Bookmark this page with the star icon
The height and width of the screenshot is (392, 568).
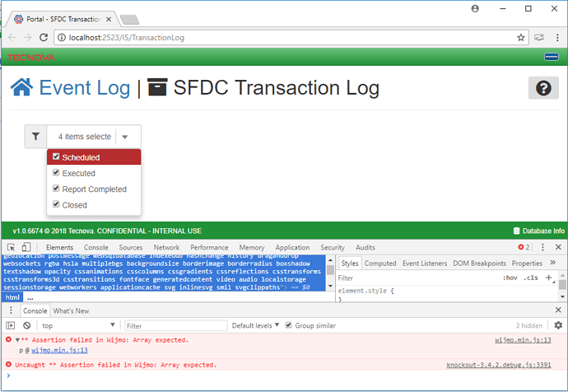[x=520, y=37]
